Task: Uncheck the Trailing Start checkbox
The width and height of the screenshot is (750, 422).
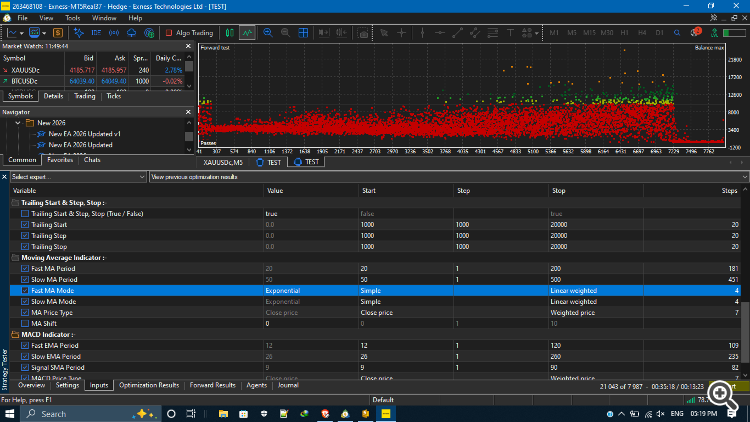Action: (25, 225)
